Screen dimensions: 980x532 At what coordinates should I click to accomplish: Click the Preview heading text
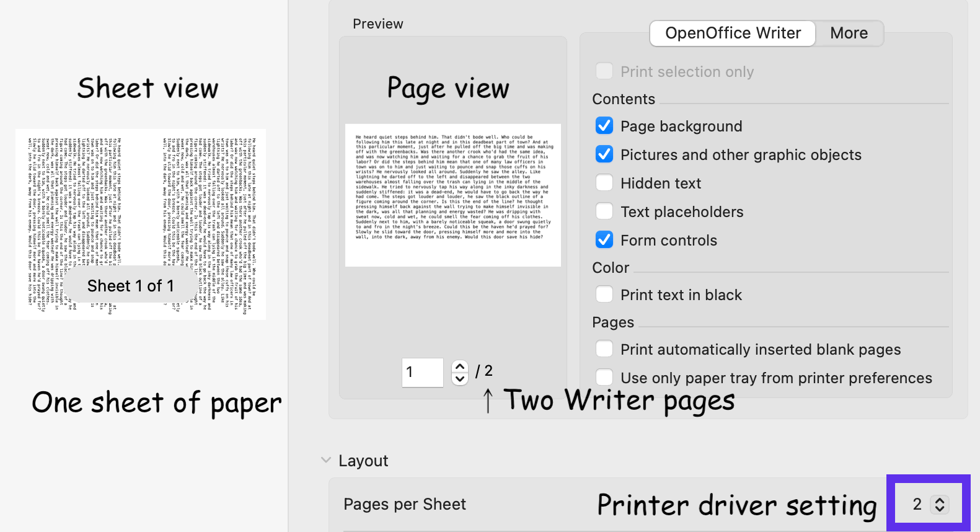(x=378, y=24)
